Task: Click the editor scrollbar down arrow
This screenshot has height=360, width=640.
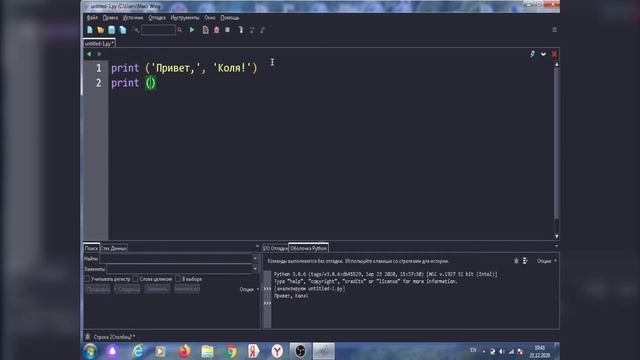Action: pos(556,237)
